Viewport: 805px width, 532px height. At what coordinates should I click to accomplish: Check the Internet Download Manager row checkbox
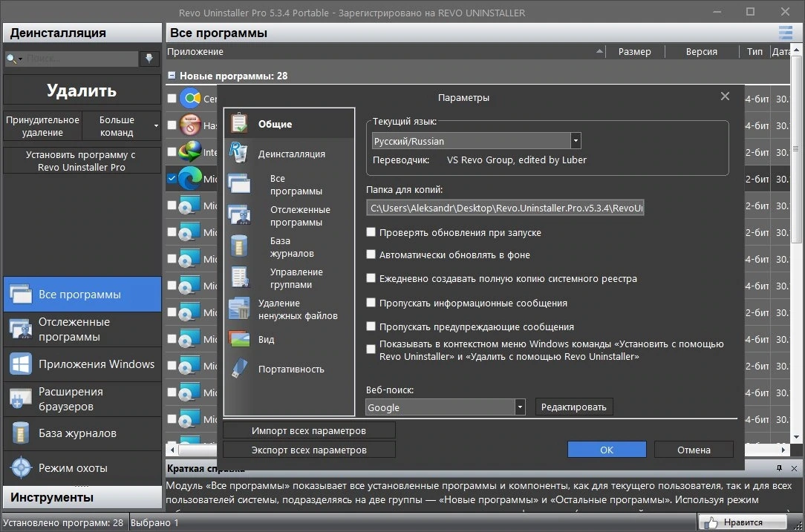(x=172, y=151)
